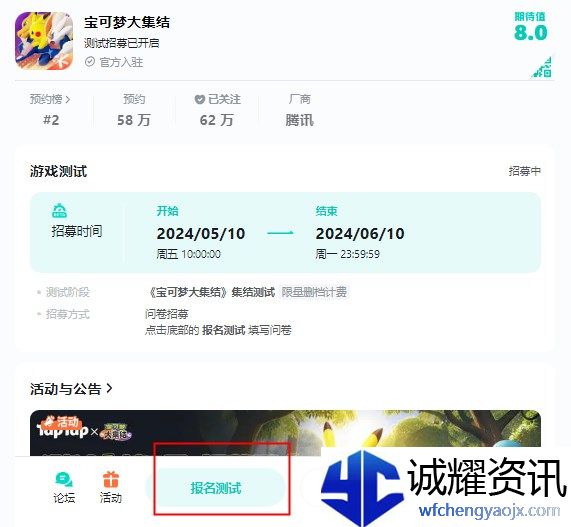The image size is (571, 527).
Task: Tap the QR code icon
Action: (542, 67)
